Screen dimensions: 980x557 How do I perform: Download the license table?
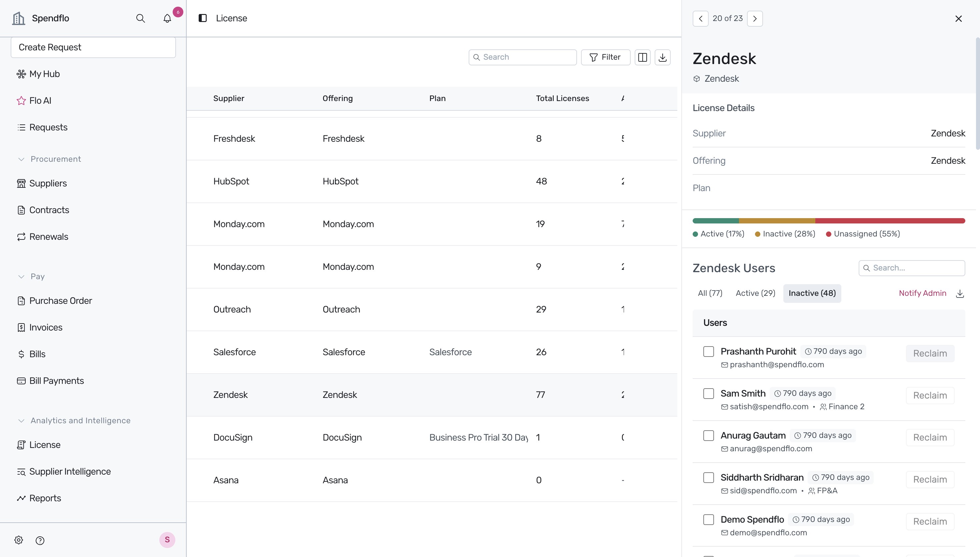[662, 57]
